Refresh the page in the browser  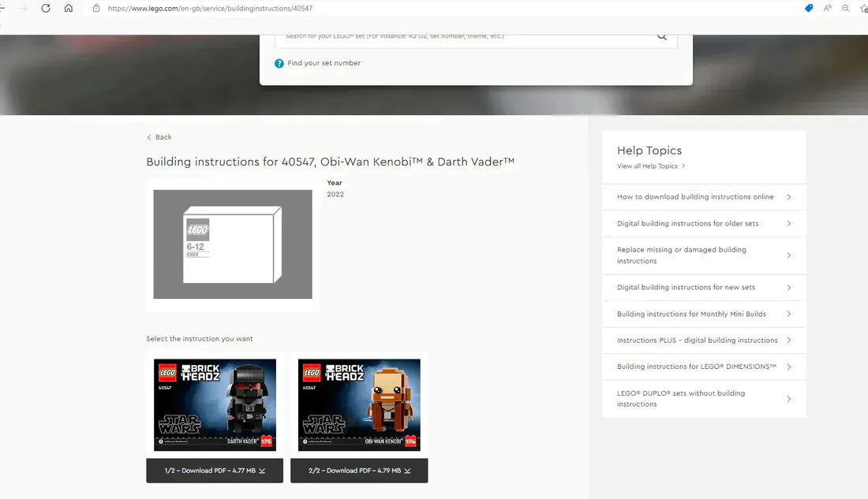(46, 8)
